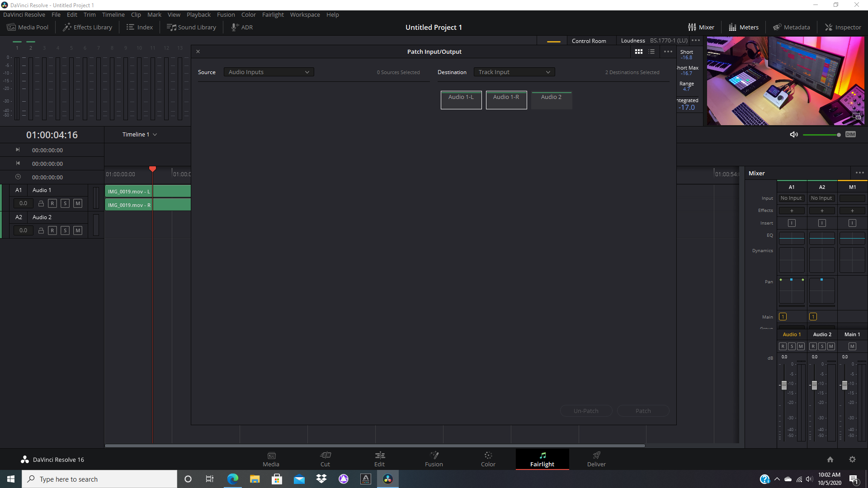The image size is (868, 488).
Task: Add effect to M1 mixer channel
Action: (852, 211)
